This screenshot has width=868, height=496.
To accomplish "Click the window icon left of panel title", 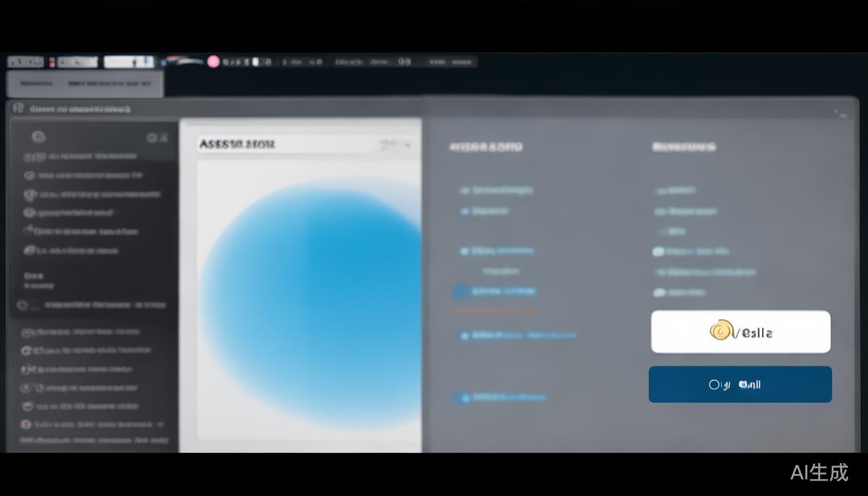I will (18, 108).
